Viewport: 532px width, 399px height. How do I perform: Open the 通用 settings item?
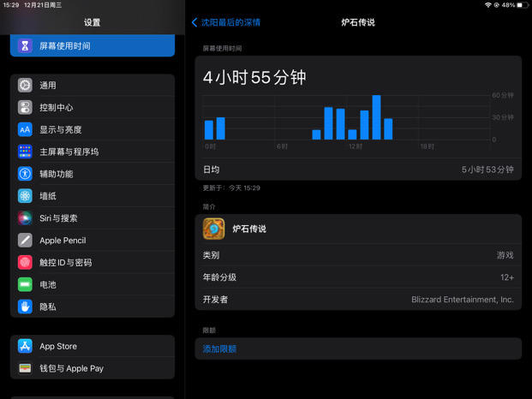(x=93, y=85)
